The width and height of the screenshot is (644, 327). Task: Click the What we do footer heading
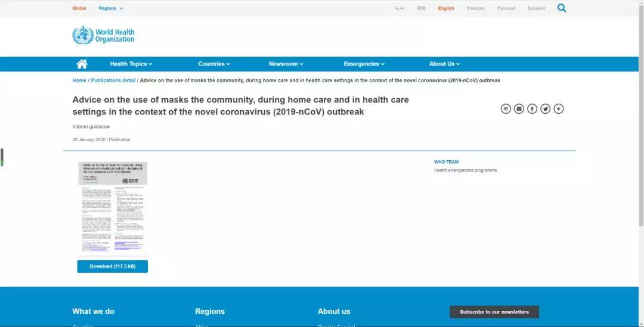pos(93,312)
